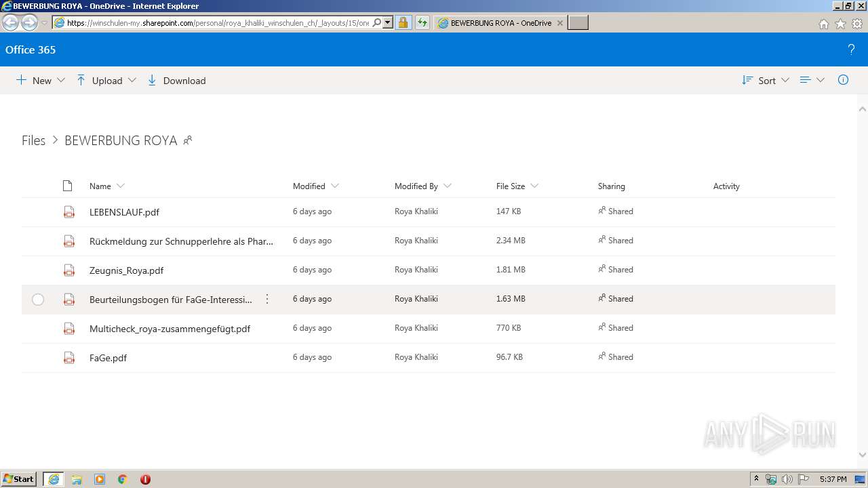Viewport: 868px width, 488px height.
Task: Open browser Favorites star
Action: pyautogui.click(x=840, y=24)
